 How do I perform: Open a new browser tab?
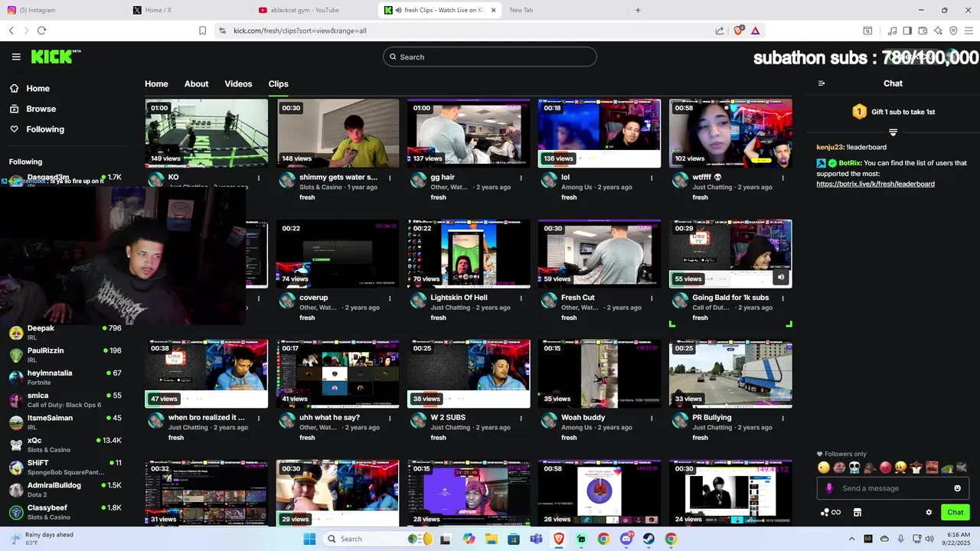click(x=638, y=10)
